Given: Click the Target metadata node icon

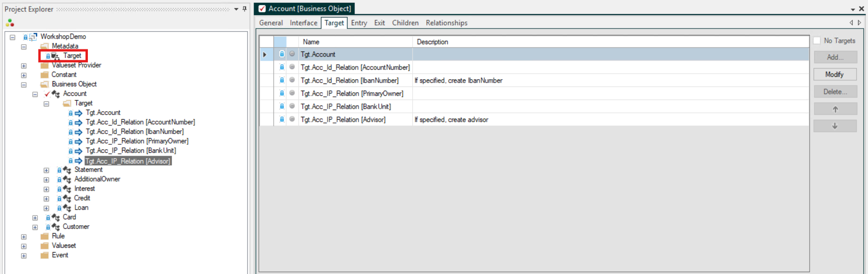Looking at the screenshot, I should 56,56.
